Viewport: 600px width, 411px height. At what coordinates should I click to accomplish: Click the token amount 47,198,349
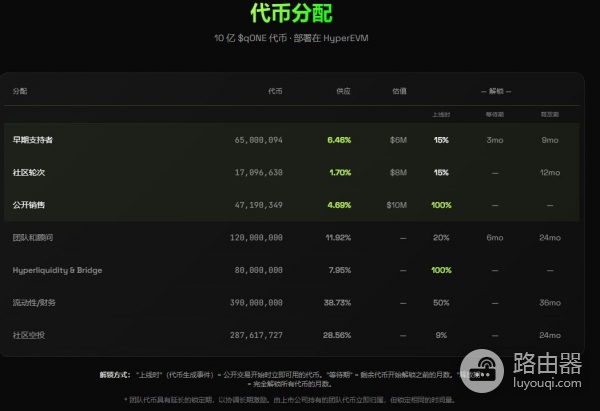[259, 205]
